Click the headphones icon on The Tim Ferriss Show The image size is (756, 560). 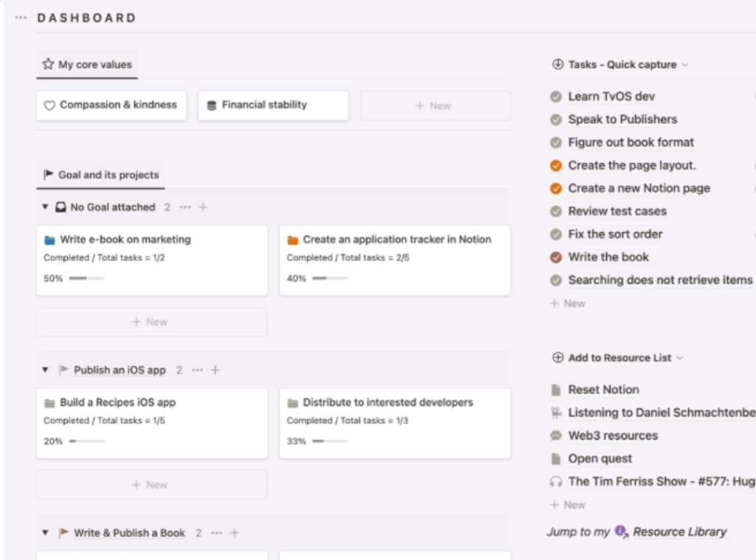pos(557,481)
